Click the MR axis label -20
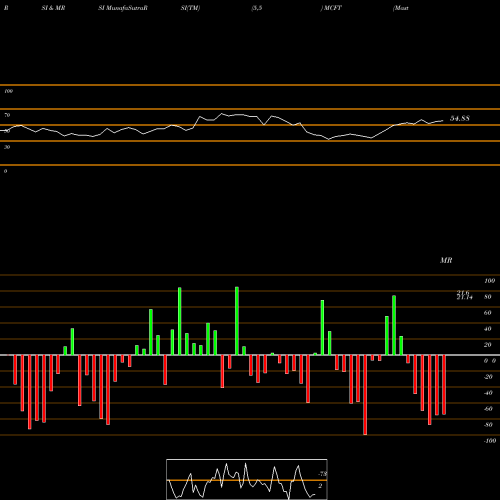This screenshot has width=500, height=500. point(488,377)
